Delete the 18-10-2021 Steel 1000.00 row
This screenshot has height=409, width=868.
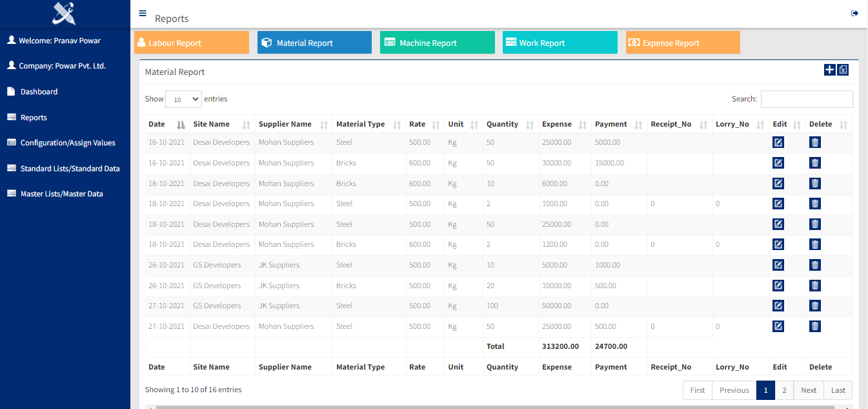coord(815,204)
